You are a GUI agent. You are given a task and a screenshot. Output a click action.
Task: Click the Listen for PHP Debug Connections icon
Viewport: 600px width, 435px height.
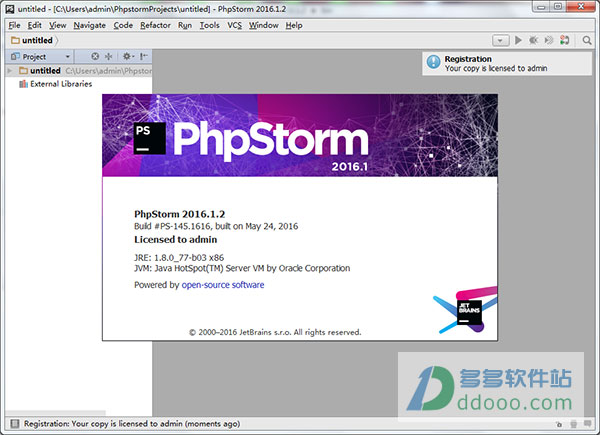(564, 40)
